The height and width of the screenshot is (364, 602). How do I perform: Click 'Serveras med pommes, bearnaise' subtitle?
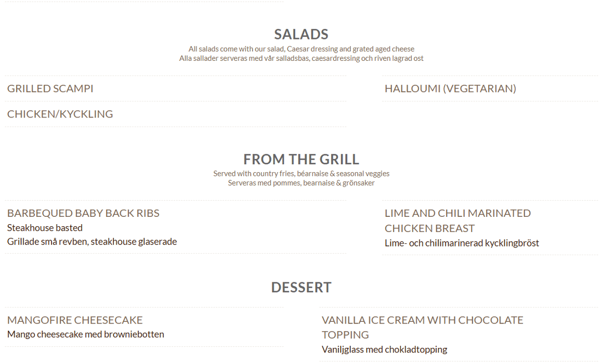click(x=302, y=183)
